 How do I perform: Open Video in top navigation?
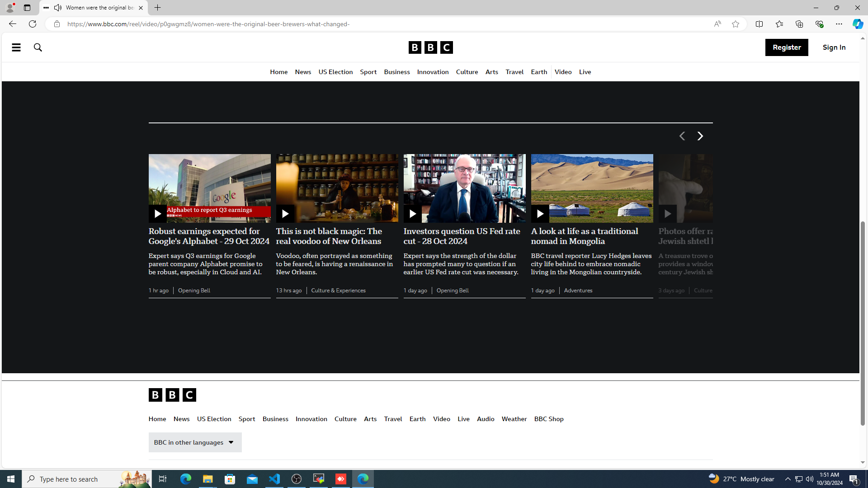coord(563,72)
